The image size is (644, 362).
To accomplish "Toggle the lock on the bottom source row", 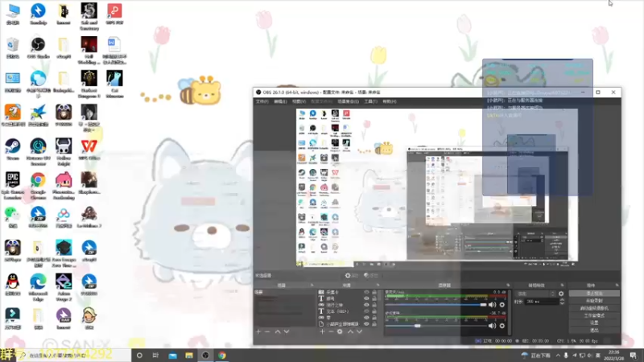I will coord(374,324).
